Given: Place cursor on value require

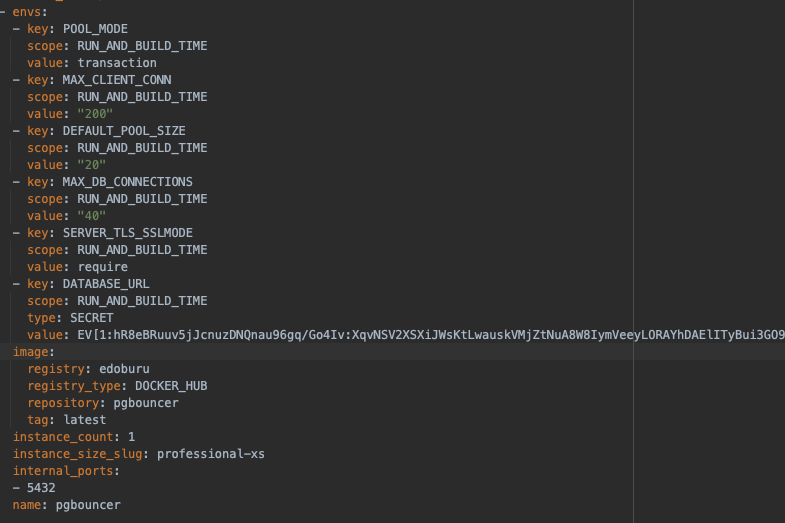Looking at the screenshot, I should click(x=103, y=267).
